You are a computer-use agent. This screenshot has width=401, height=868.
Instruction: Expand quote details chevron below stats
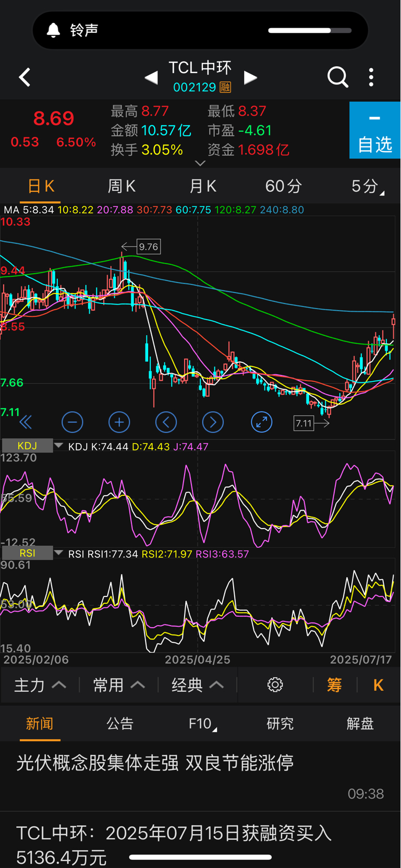tap(200, 163)
